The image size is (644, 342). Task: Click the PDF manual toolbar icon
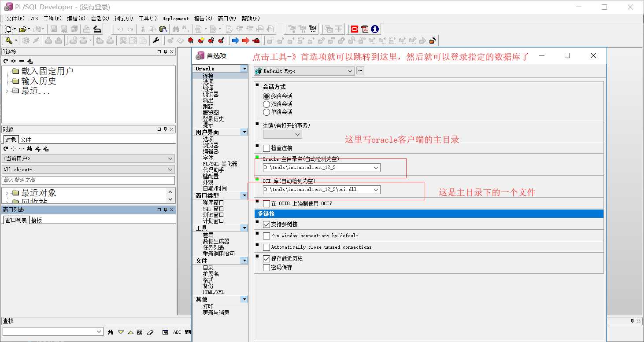365,29
